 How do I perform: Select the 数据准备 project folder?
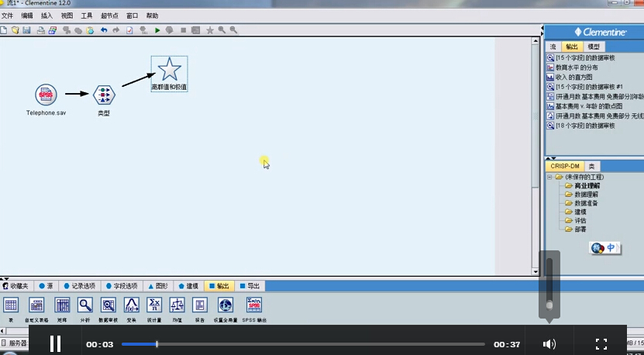pos(586,203)
